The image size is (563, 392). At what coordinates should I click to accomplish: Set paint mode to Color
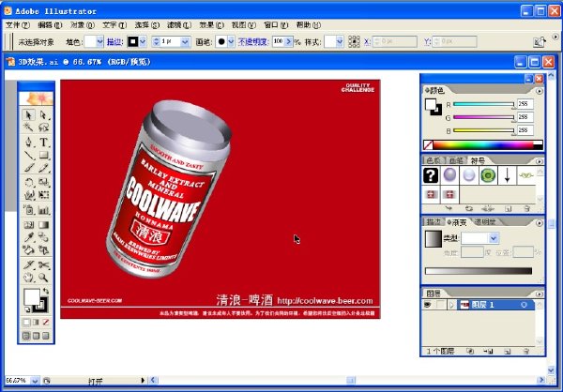26,323
